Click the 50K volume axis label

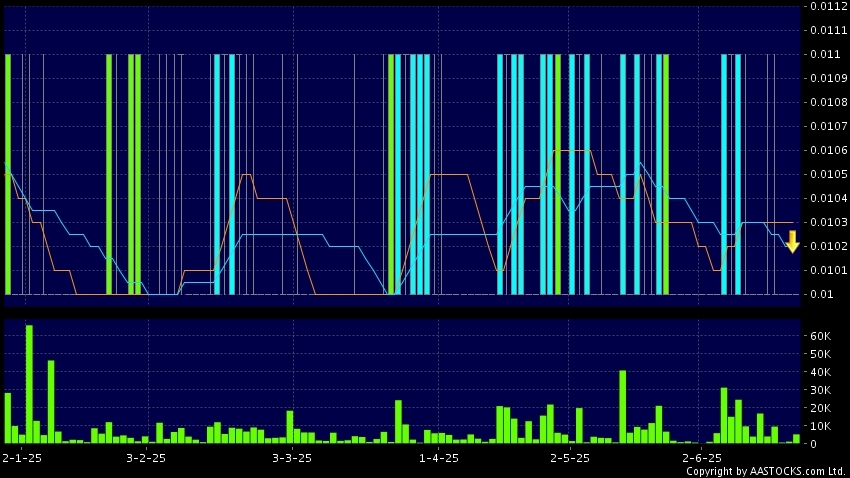(821, 354)
